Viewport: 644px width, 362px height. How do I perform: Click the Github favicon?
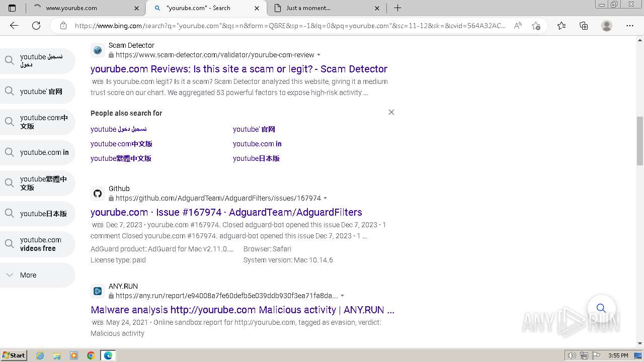[x=98, y=194]
